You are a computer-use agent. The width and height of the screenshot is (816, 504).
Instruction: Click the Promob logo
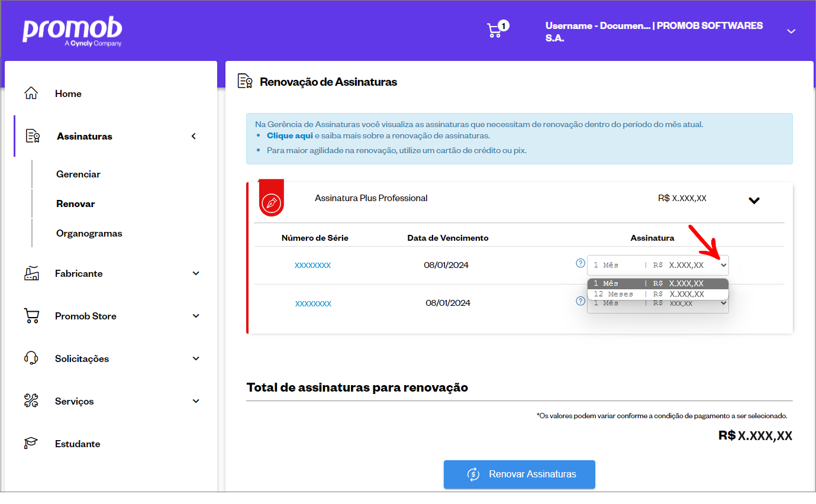click(72, 32)
